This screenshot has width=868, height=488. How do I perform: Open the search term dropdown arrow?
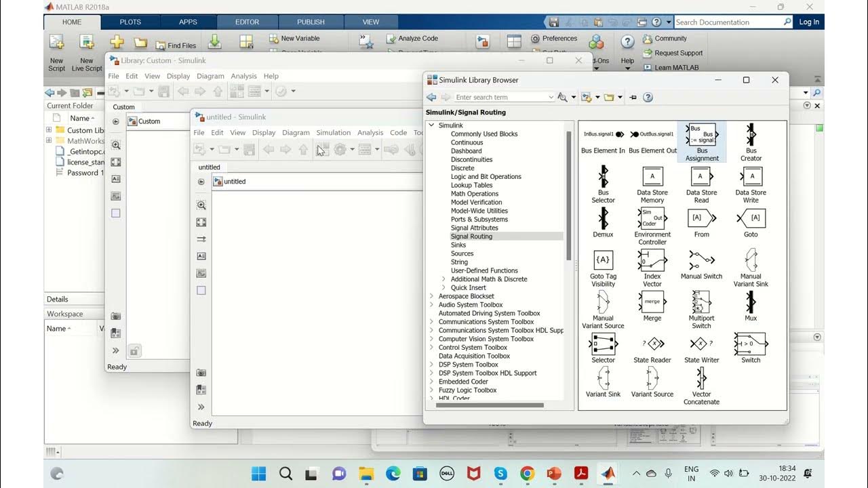pyautogui.click(x=550, y=98)
